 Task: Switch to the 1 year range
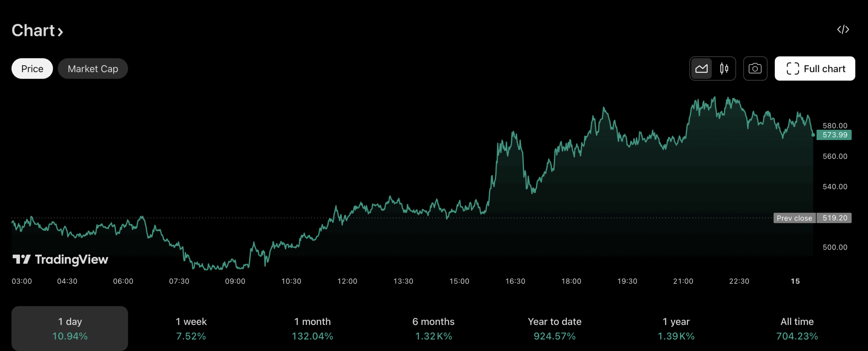click(676, 328)
